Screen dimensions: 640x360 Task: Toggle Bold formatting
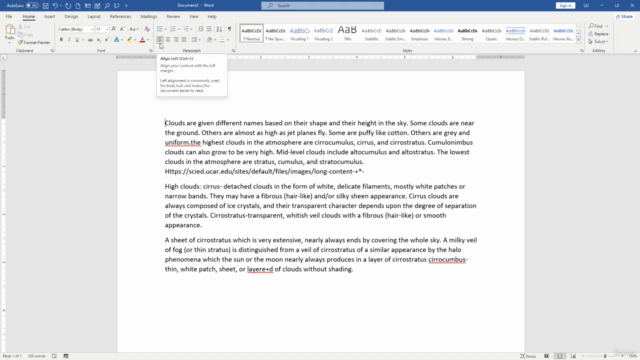(61, 40)
